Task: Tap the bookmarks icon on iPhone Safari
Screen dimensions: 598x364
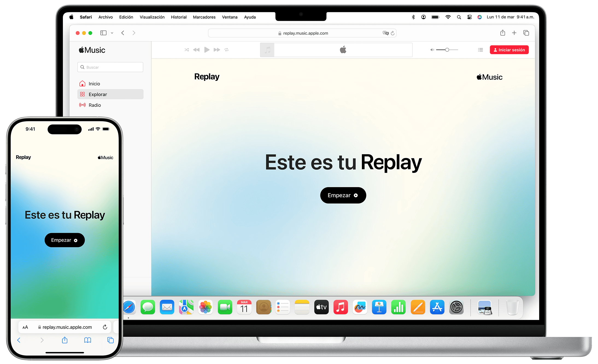Action: 87,340
